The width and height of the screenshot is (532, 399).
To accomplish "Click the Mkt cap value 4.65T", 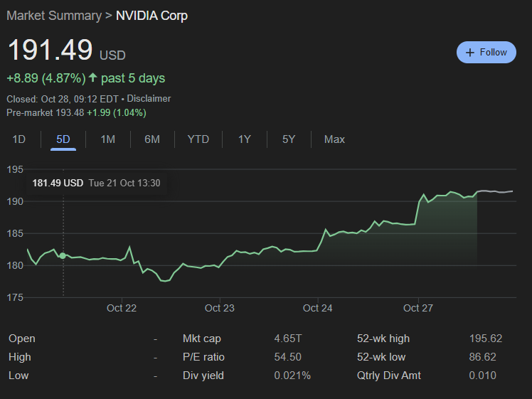I will click(289, 339).
